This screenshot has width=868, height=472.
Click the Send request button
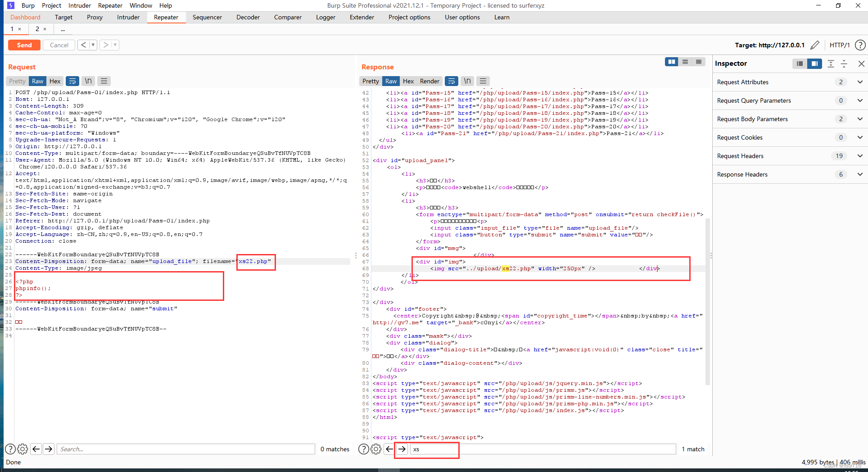click(x=24, y=45)
